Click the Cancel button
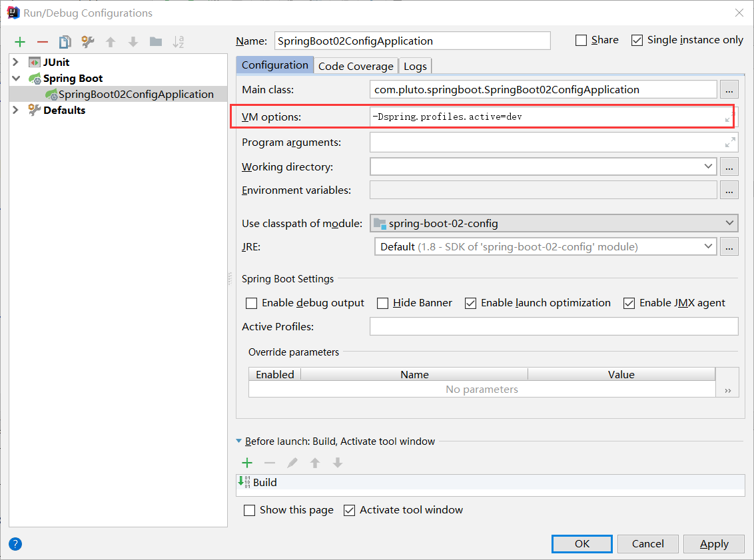This screenshot has width=754, height=560. 647,543
